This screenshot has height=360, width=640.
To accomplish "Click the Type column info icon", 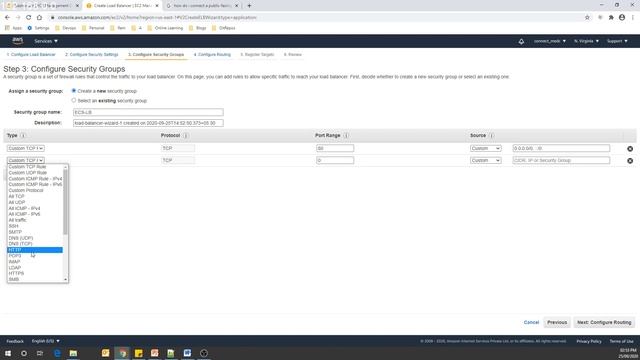I will click(23, 136).
